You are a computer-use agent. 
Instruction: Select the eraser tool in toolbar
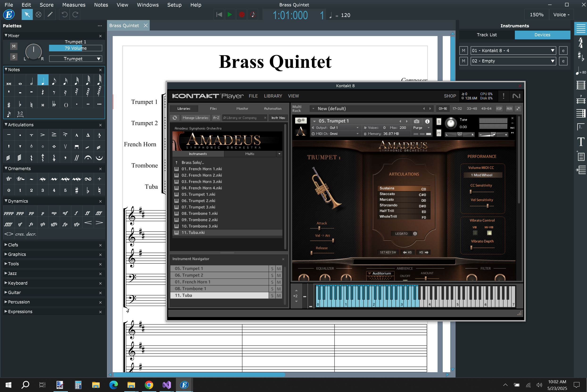pos(38,15)
